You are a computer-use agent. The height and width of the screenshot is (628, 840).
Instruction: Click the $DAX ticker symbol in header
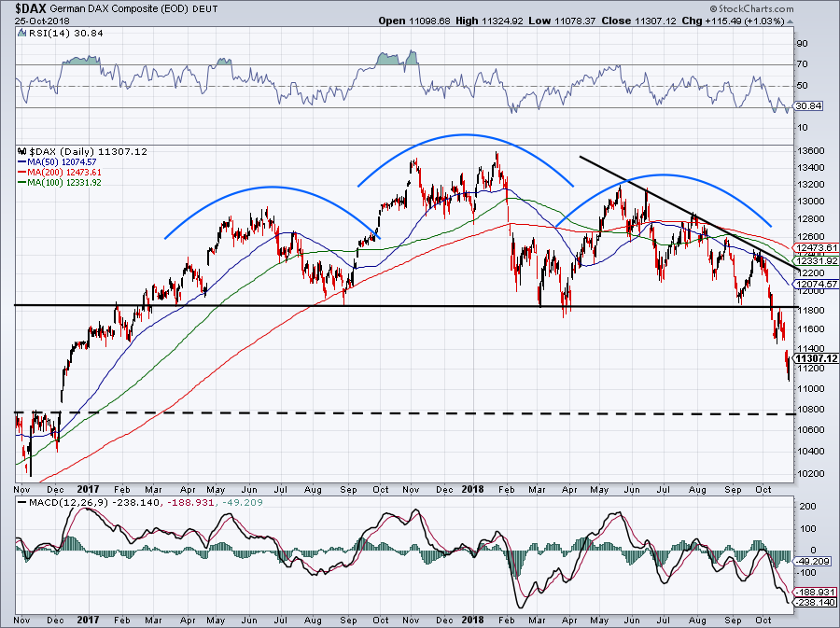coord(30,8)
